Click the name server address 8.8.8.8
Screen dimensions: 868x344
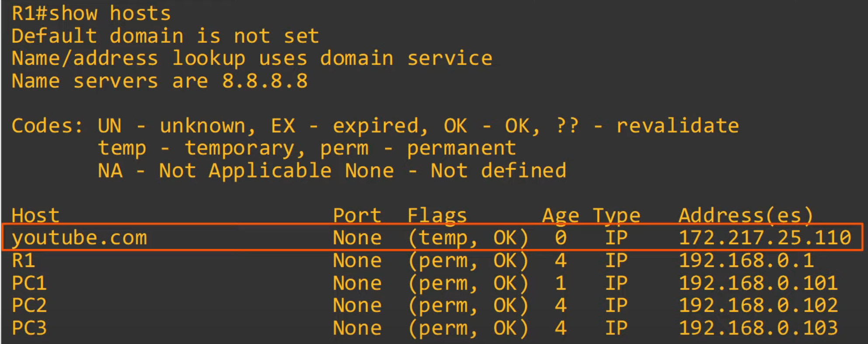[265, 81]
